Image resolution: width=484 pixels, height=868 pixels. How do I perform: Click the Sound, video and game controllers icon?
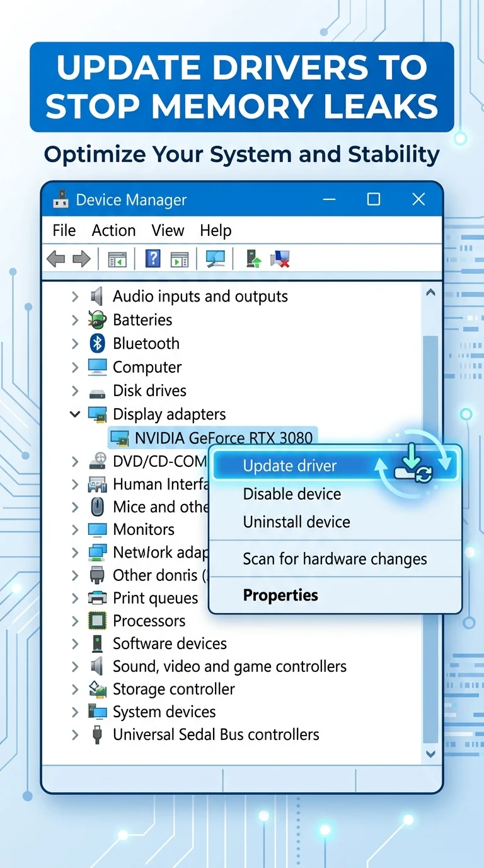(x=97, y=666)
